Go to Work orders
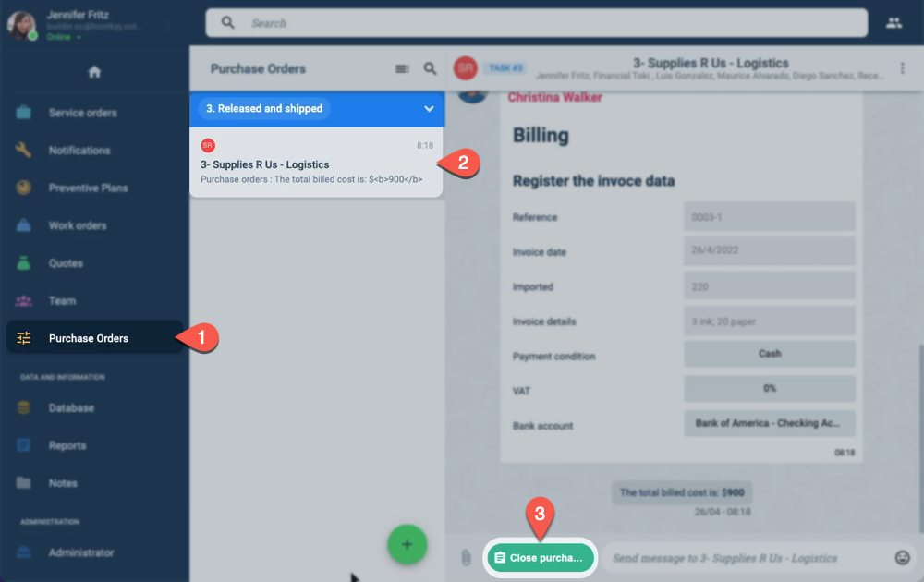The width and height of the screenshot is (924, 582). (78, 225)
